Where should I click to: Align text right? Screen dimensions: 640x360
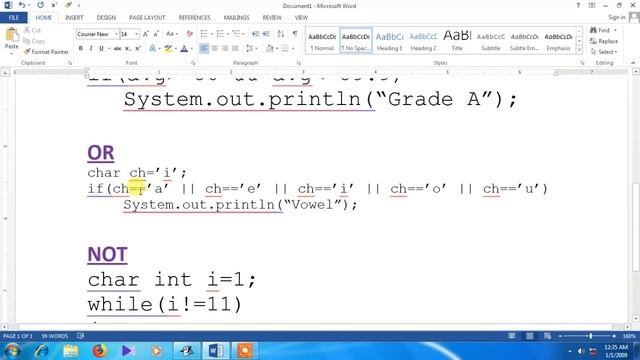point(225,49)
